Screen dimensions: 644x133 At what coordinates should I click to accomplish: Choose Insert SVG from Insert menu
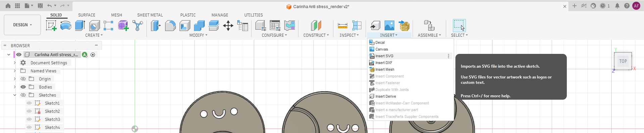coord(410,56)
